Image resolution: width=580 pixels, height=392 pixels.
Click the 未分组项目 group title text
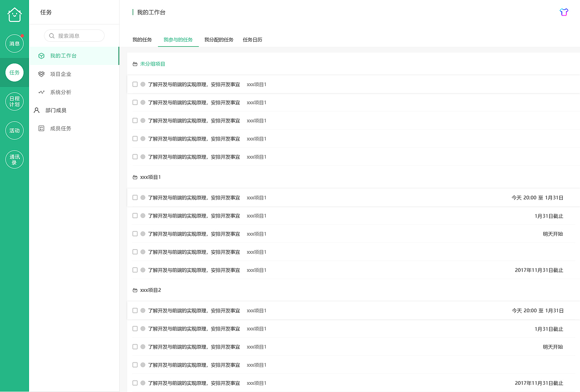(x=153, y=64)
